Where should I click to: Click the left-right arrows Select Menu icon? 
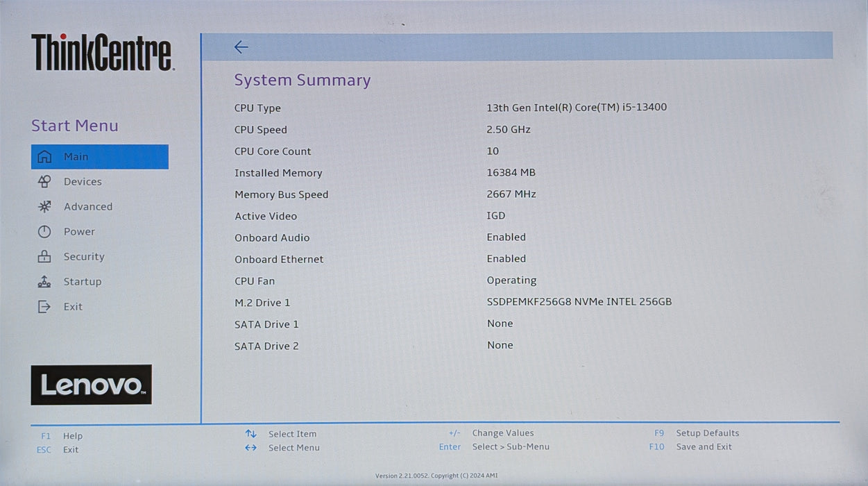(x=250, y=448)
